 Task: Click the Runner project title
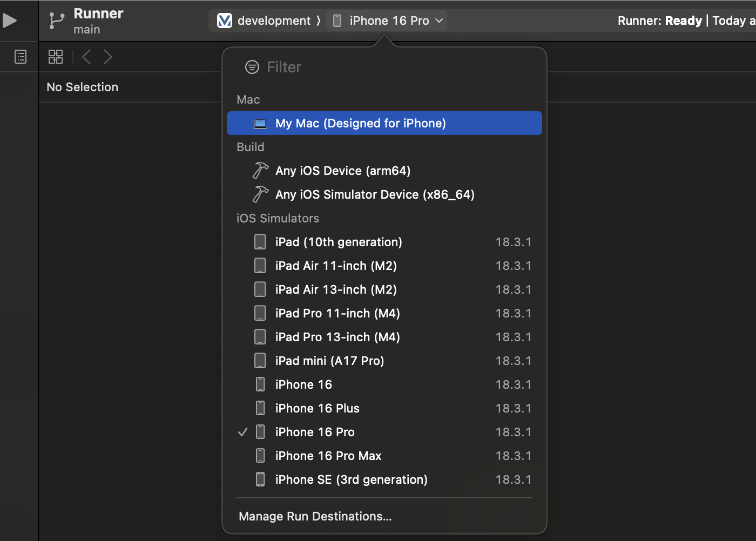(x=98, y=13)
